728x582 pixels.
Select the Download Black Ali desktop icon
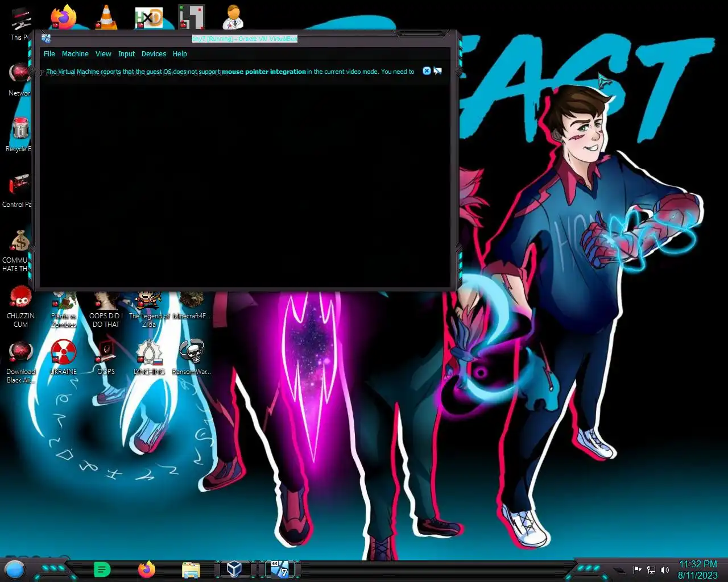coord(20,363)
